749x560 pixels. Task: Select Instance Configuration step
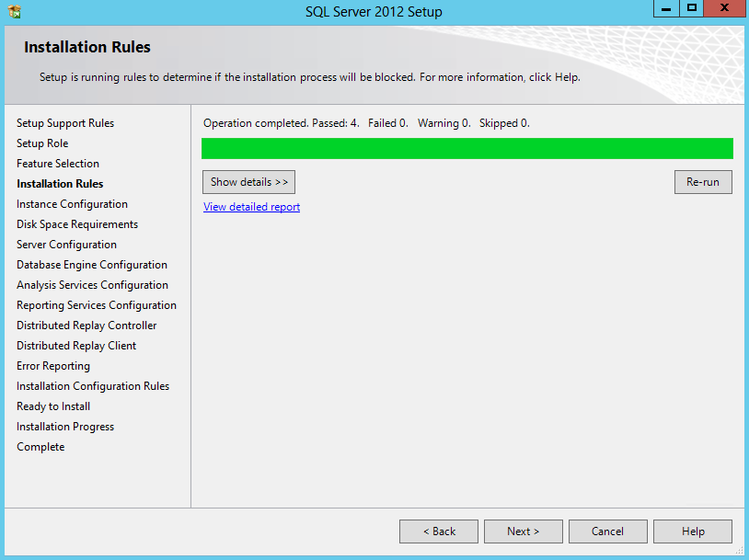pyautogui.click(x=72, y=204)
